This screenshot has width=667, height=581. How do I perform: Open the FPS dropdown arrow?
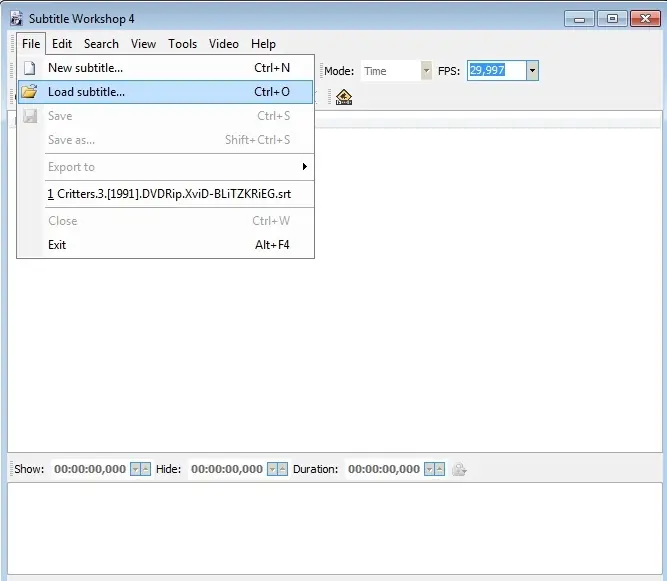[x=532, y=71]
